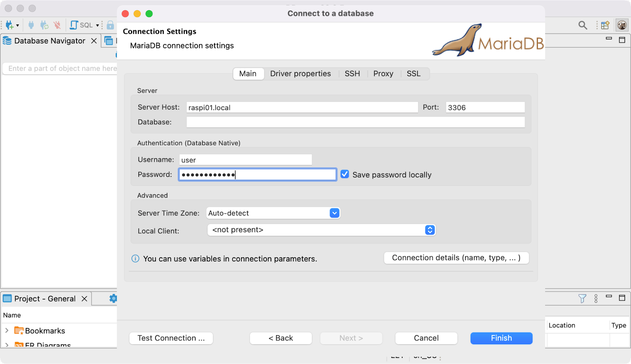The width and height of the screenshot is (631, 364).
Task: Expand the Bookmarks tree node
Action: tap(7, 331)
